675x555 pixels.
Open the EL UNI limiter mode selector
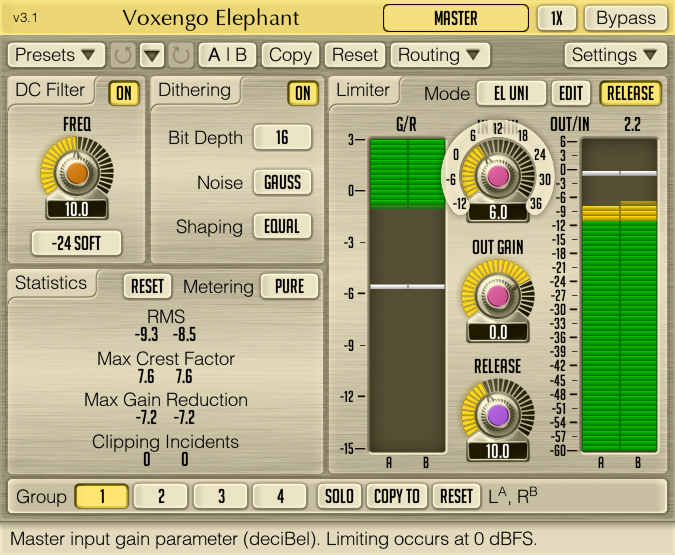pos(511,93)
